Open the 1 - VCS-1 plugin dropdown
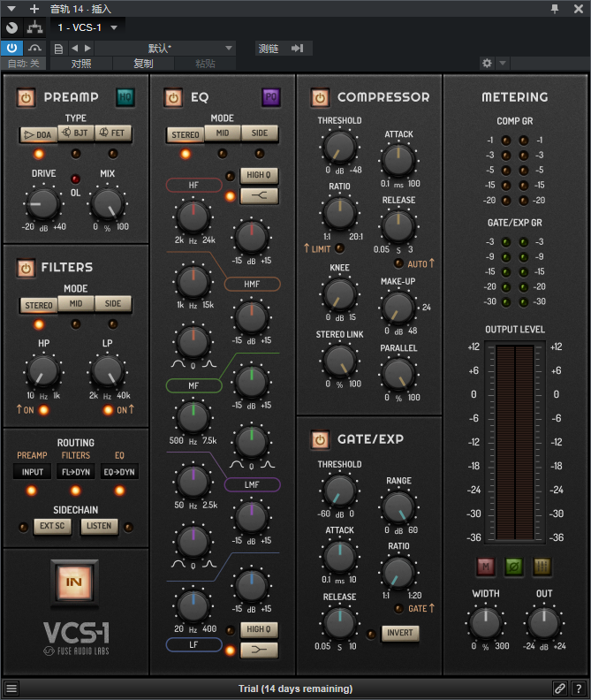The width and height of the screenshot is (591, 700). pos(87,27)
